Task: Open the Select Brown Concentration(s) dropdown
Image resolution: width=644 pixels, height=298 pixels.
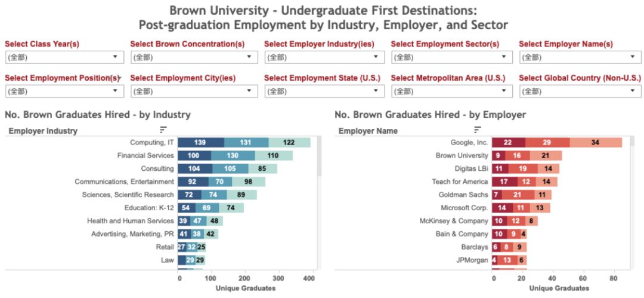Action: [194, 57]
